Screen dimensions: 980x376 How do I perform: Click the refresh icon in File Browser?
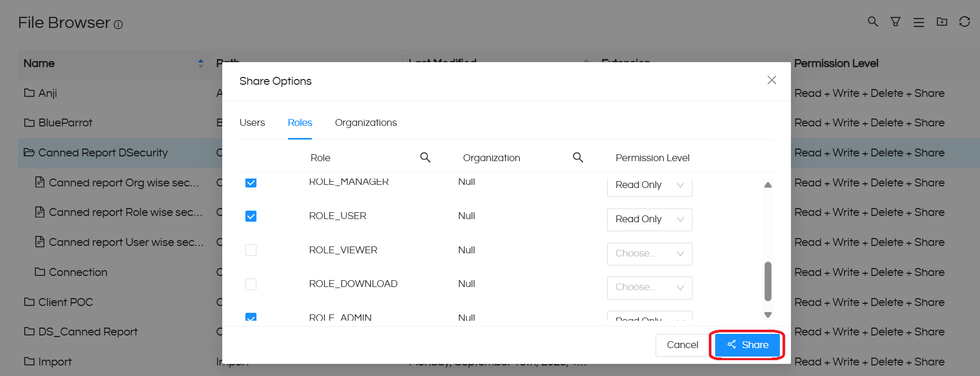click(x=964, y=22)
